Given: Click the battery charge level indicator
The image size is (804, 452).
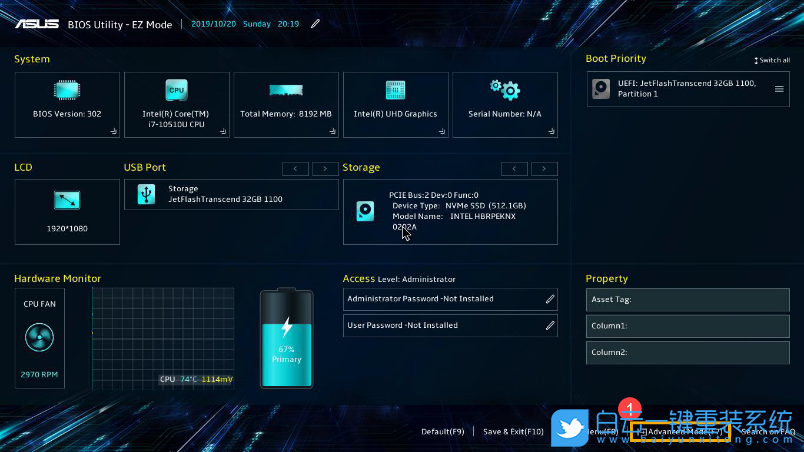Looking at the screenshot, I should point(287,340).
